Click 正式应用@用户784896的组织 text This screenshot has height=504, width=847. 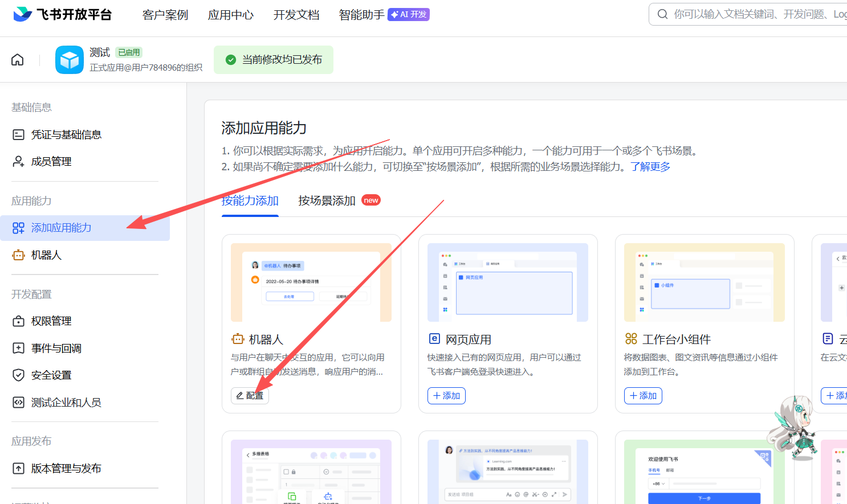tap(146, 67)
